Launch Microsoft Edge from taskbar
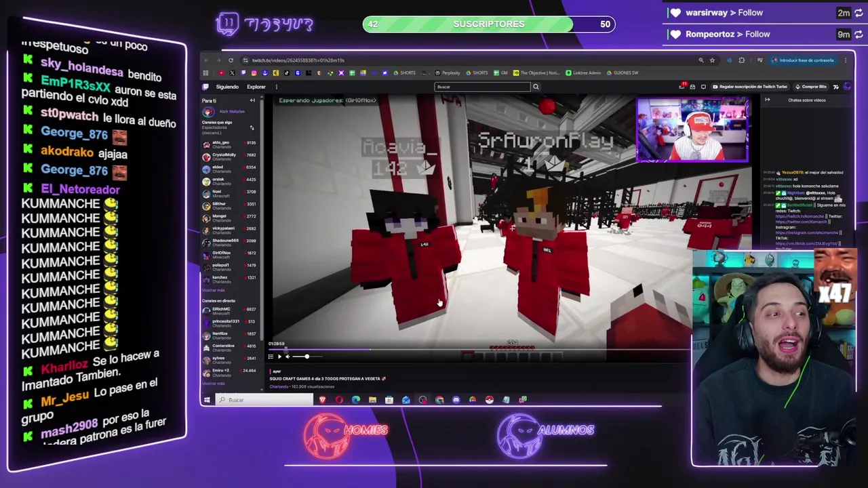Screen dimensions: 868x488 (x=356, y=400)
